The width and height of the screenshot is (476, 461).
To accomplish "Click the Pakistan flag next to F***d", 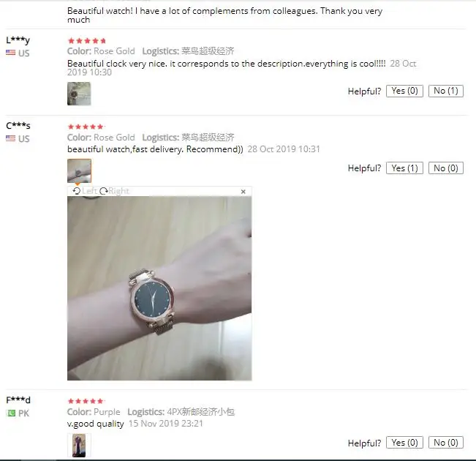I will coord(11,413).
